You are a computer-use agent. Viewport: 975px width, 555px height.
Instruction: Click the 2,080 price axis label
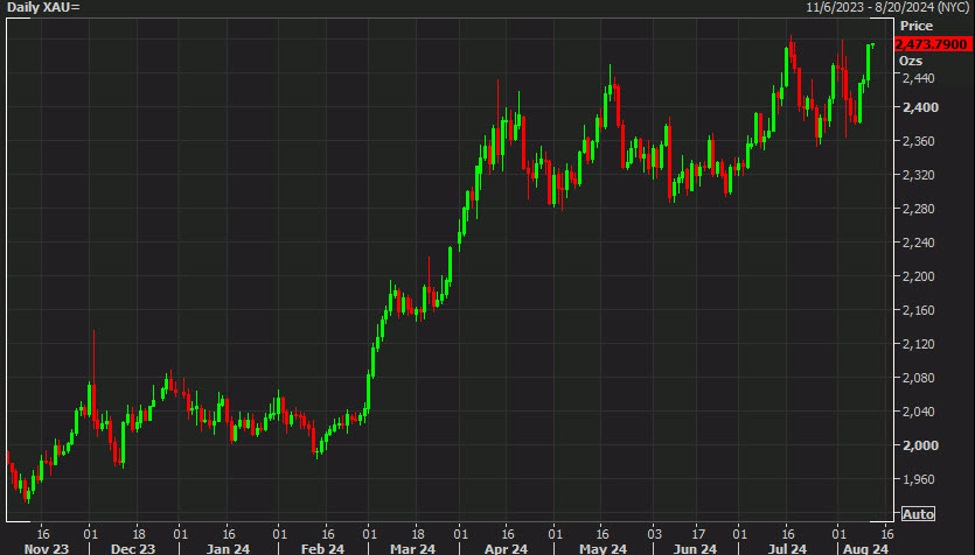click(x=920, y=377)
